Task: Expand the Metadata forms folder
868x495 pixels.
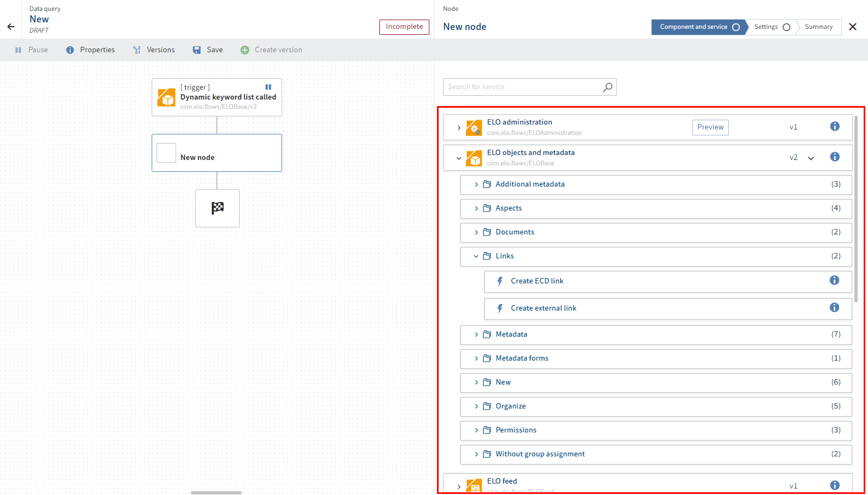Action: (476, 358)
